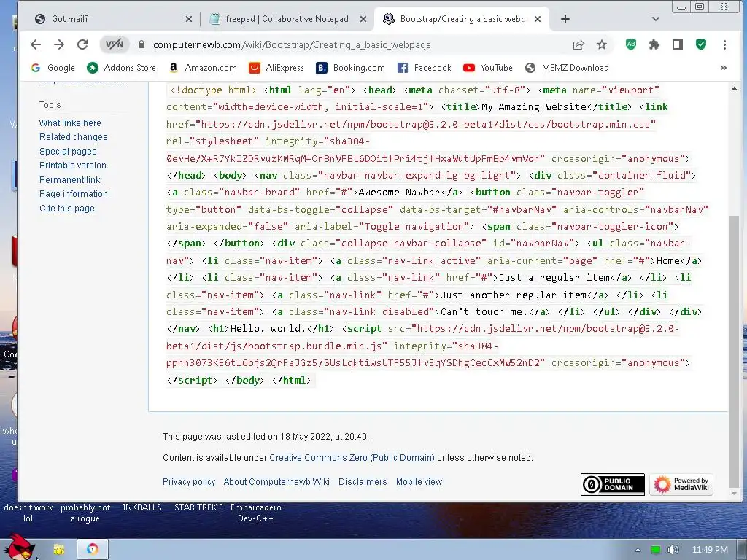Open the green shield extension
Viewport: 747px width, 560px height.
pos(701,44)
